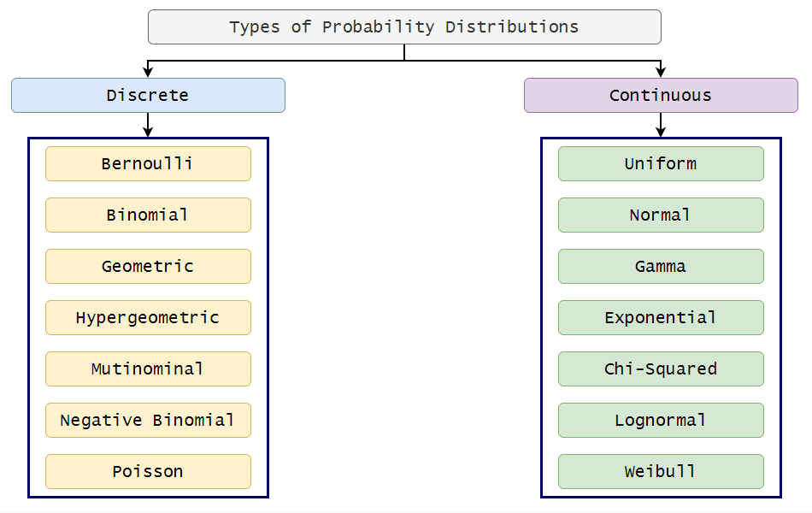
Task: Click the Bernoulli distribution box
Action: (148, 163)
